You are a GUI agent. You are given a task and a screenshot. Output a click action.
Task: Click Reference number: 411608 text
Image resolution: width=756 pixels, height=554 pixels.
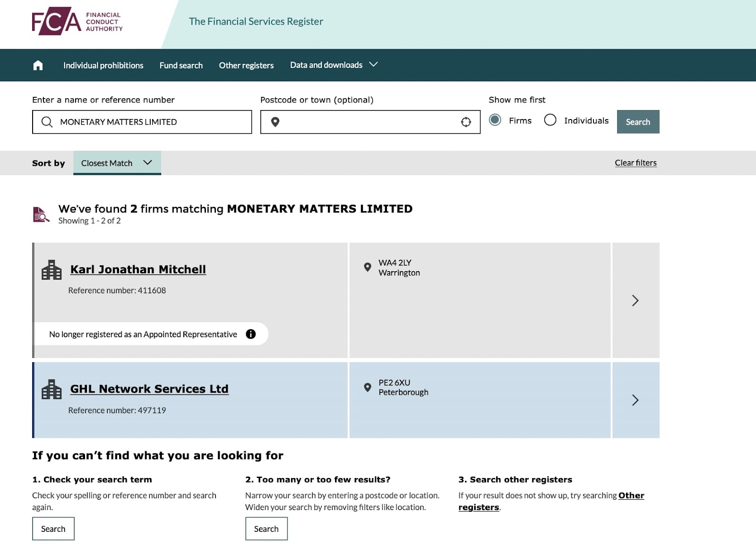(x=117, y=290)
